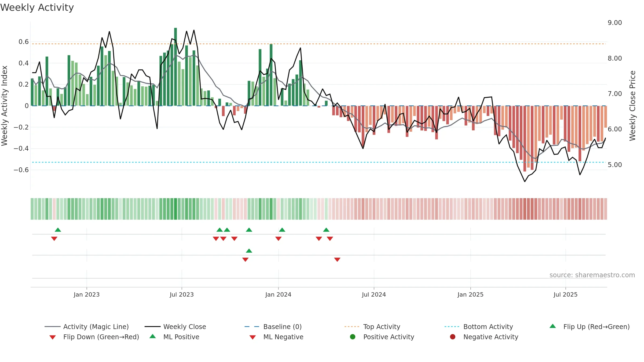Image resolution: width=644 pixels, height=362 pixels.
Task: Click the 8.00 price axis label
Action: 615,58
